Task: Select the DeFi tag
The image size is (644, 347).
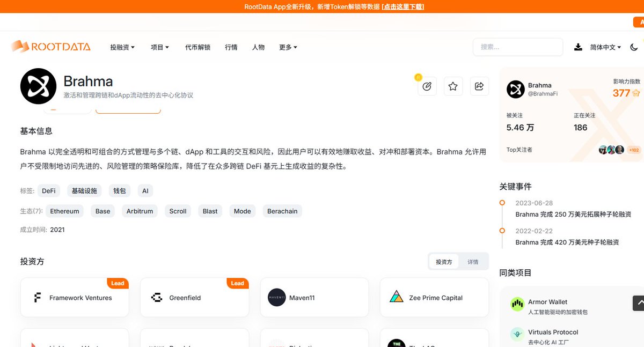Action: click(x=48, y=190)
